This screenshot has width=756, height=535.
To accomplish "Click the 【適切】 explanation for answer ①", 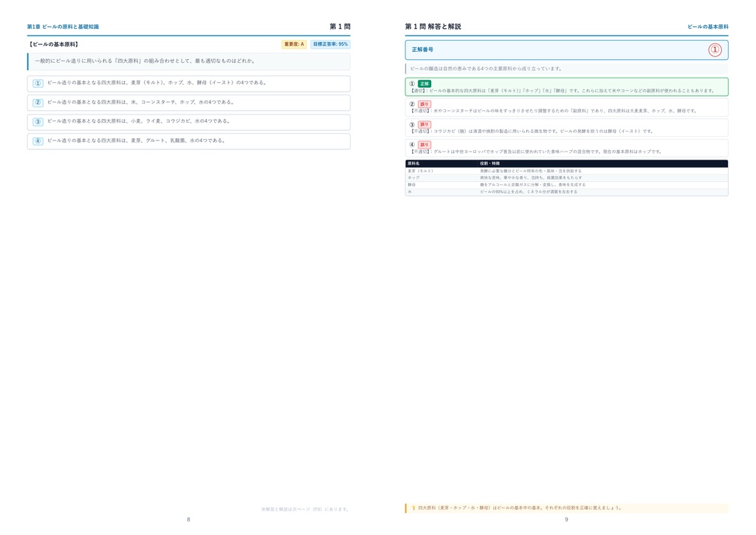I will (562, 91).
